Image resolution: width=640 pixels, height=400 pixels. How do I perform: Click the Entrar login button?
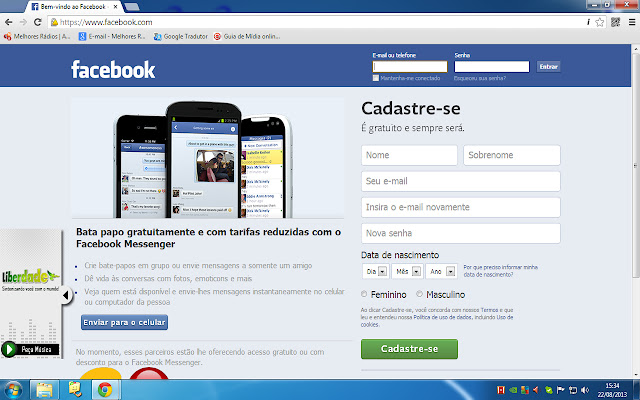tap(549, 67)
